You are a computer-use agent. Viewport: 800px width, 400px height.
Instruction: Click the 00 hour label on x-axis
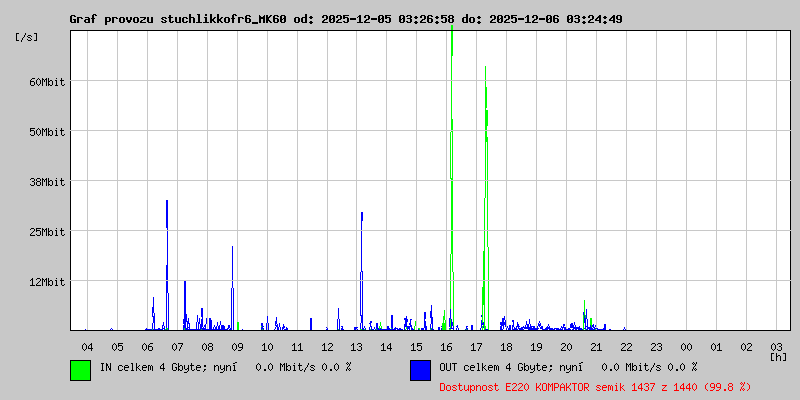pyautogui.click(x=686, y=346)
